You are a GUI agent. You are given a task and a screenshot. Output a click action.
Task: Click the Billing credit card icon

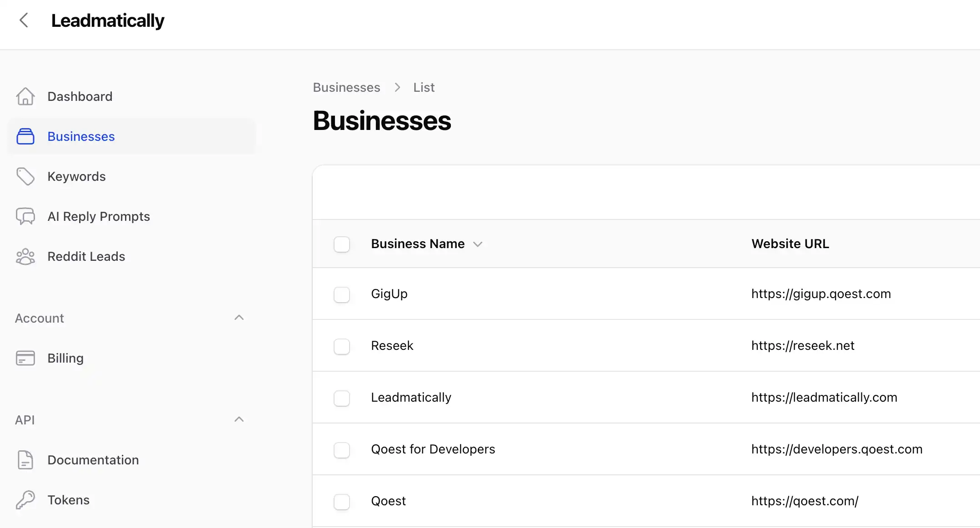coord(25,358)
